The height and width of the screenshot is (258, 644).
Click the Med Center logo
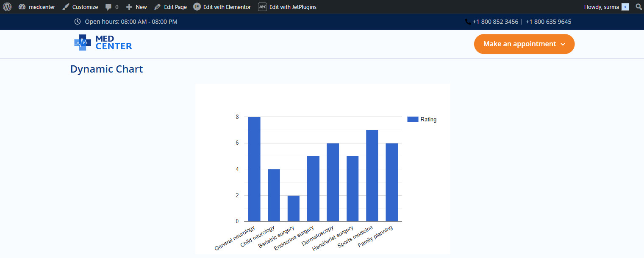(x=103, y=42)
